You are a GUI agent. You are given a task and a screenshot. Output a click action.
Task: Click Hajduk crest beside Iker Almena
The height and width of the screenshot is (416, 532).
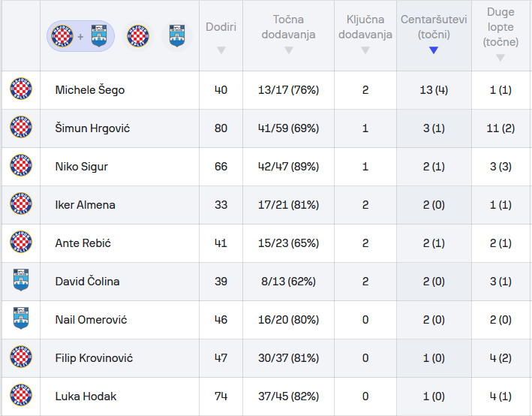click(20, 205)
